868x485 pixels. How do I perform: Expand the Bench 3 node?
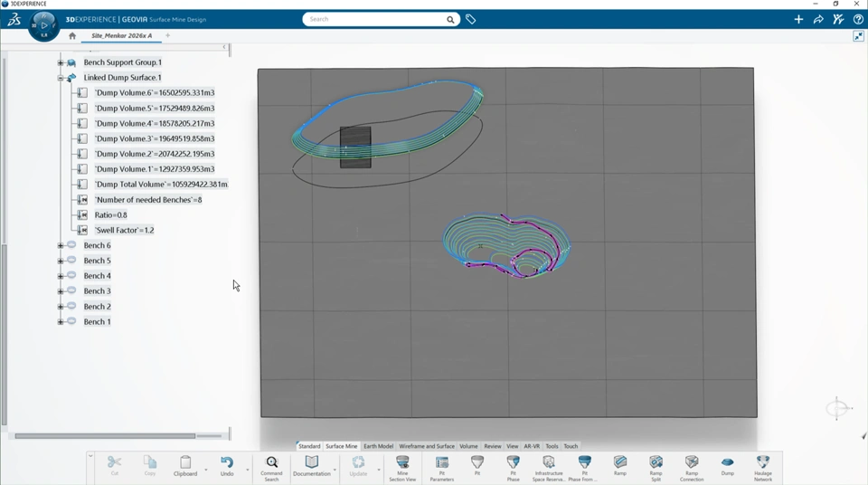pyautogui.click(x=61, y=291)
